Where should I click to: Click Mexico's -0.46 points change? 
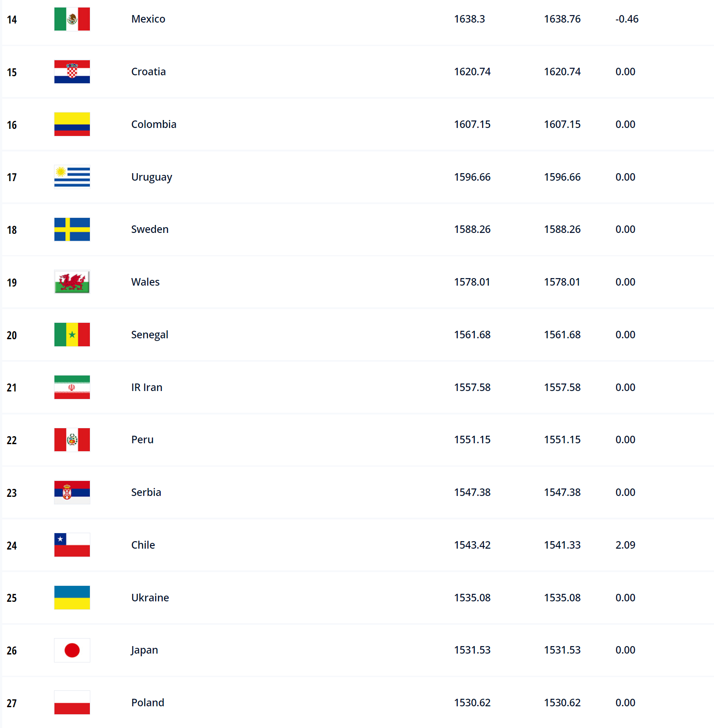click(x=627, y=19)
